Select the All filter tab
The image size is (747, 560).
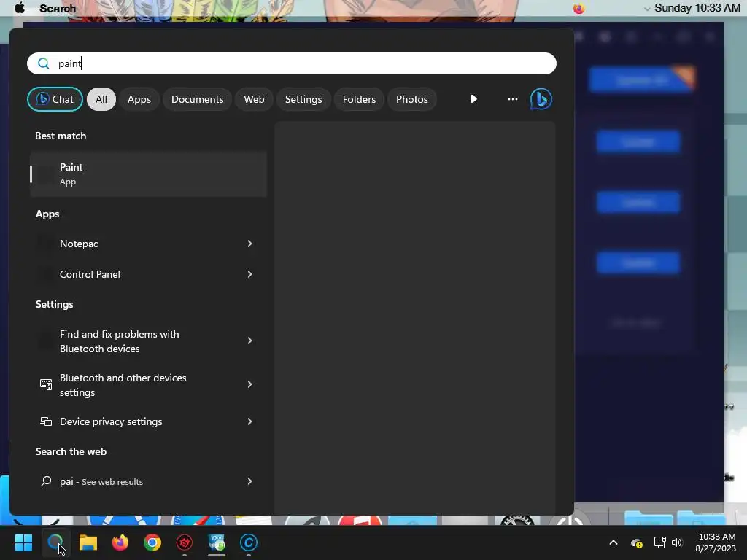tap(101, 99)
